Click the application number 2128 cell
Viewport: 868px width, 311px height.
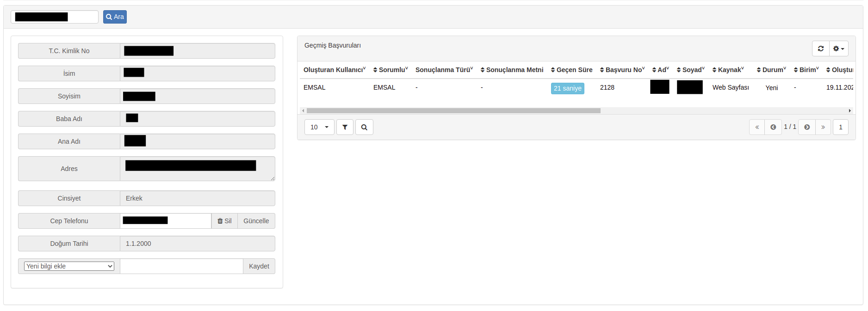pos(607,87)
